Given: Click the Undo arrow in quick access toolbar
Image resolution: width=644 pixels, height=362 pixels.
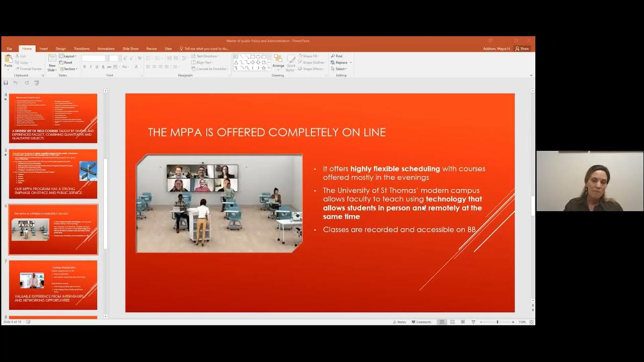Looking at the screenshot, I should click(15, 83).
